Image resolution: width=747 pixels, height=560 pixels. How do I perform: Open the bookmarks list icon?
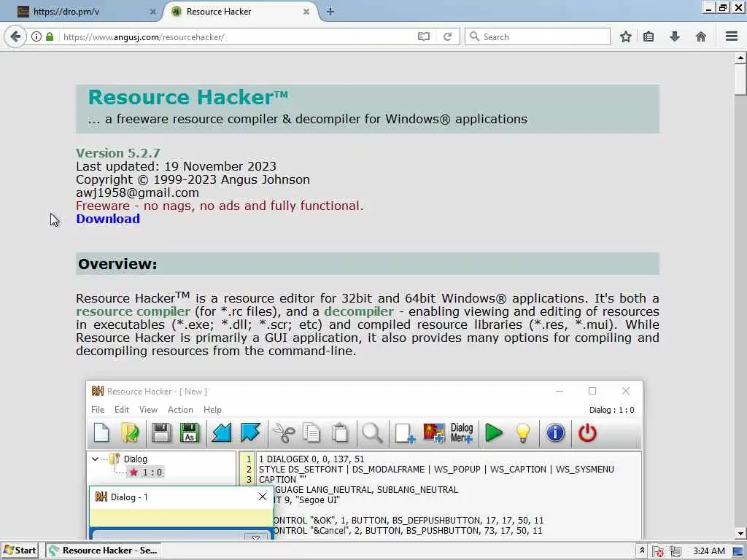point(649,36)
